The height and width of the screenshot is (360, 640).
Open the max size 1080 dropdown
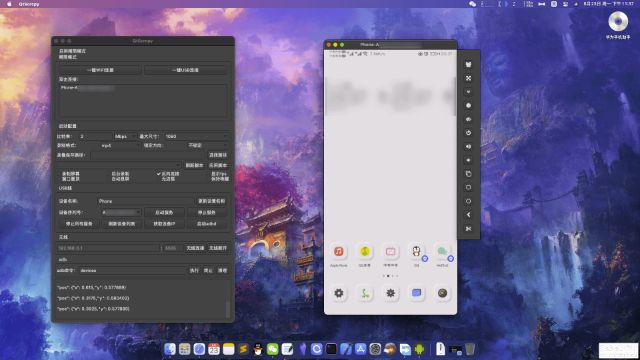[196, 136]
